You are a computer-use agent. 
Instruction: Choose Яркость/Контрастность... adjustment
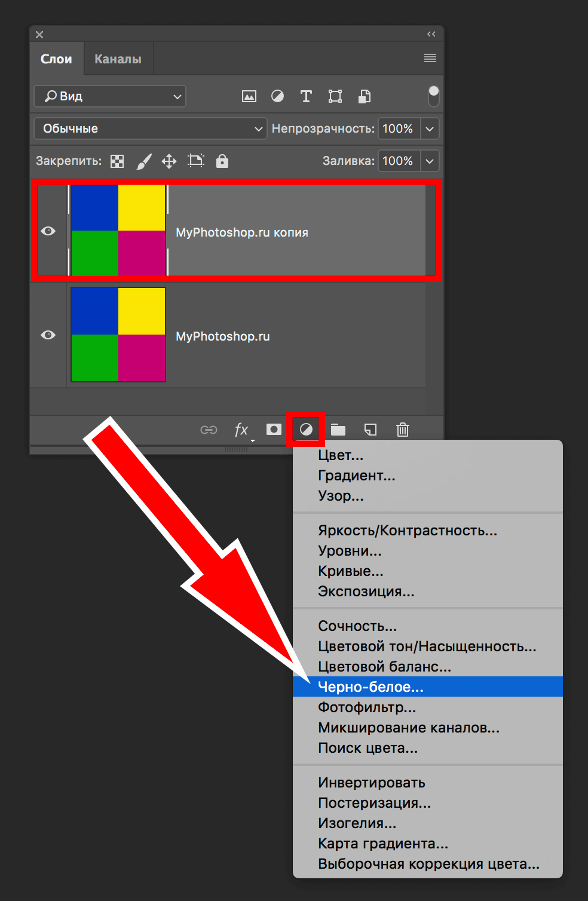428,531
